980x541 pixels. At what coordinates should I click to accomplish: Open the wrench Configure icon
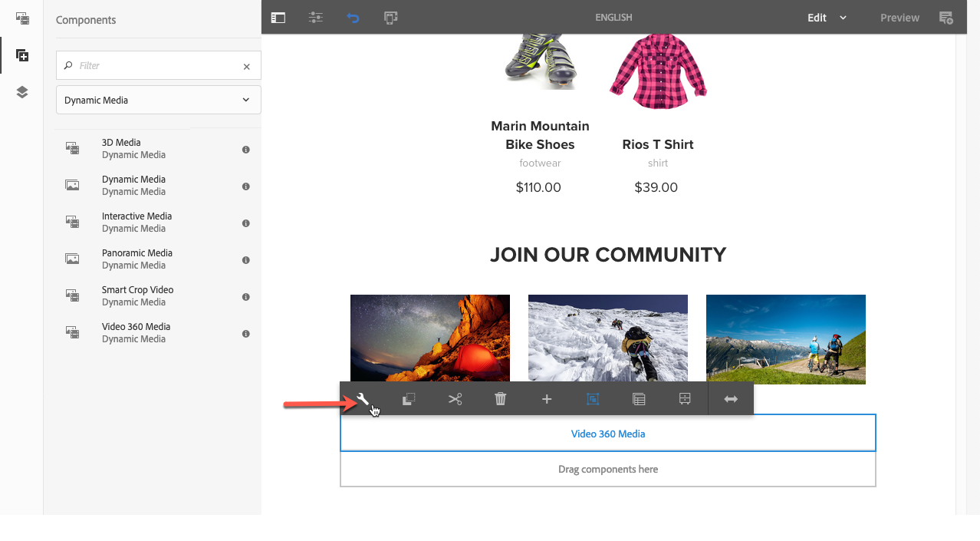363,399
